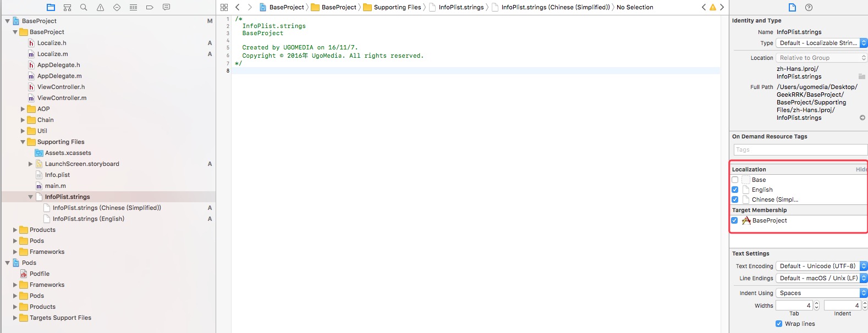
Task: Expand the AOP folder
Action: pos(23,109)
